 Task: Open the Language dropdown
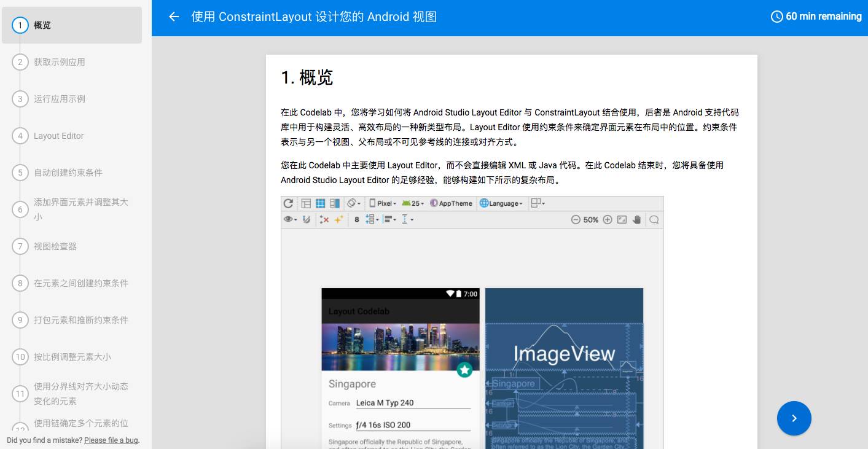(x=501, y=203)
